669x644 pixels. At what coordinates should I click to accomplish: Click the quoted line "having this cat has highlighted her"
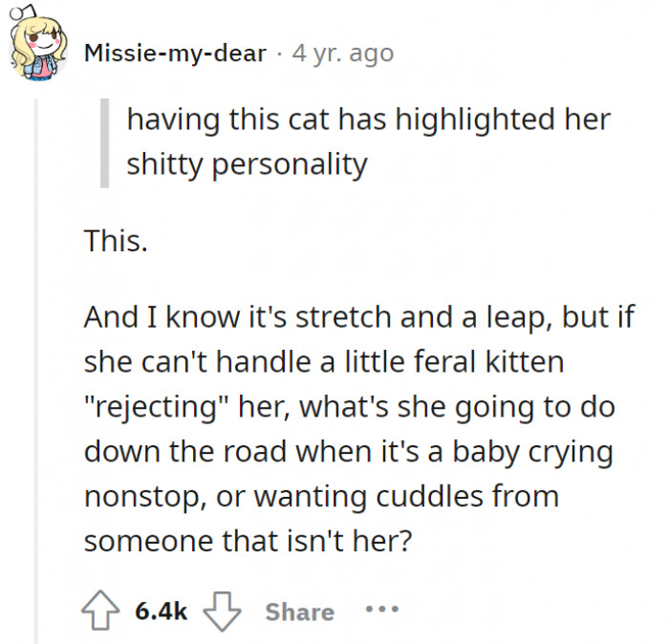(x=368, y=121)
